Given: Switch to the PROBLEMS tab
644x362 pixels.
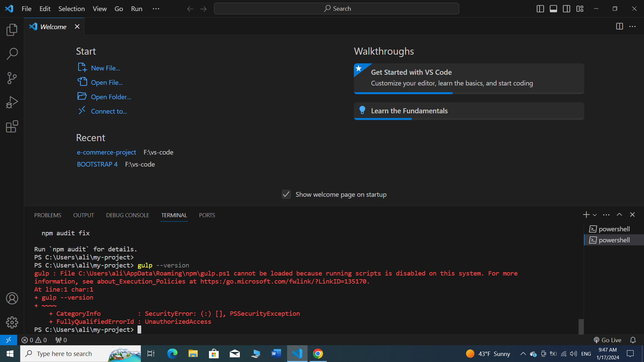Looking at the screenshot, I should 48,215.
